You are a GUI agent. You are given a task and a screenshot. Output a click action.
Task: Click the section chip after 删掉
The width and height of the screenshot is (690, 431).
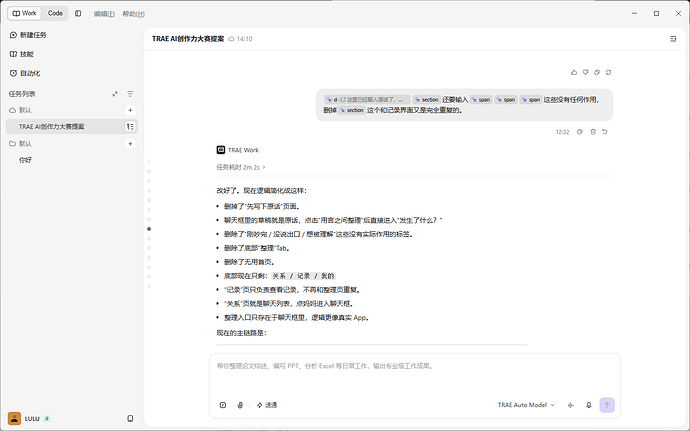click(352, 111)
